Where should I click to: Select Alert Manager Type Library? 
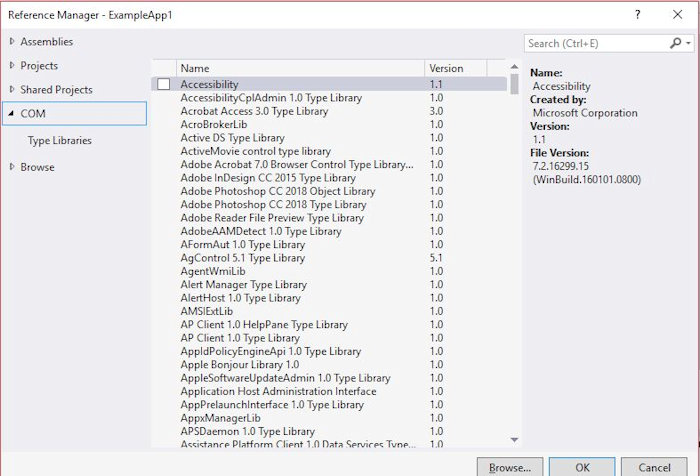click(x=329, y=284)
